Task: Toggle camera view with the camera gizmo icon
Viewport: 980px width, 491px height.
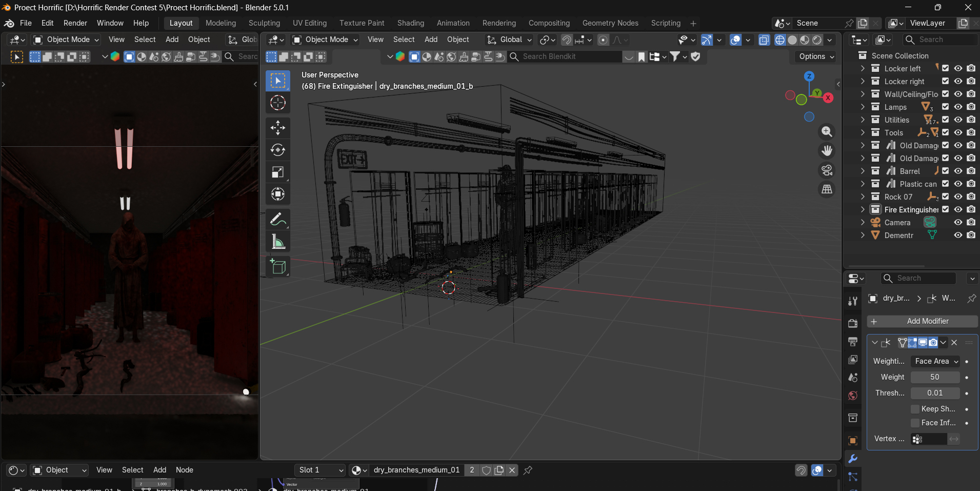Action: pyautogui.click(x=827, y=170)
